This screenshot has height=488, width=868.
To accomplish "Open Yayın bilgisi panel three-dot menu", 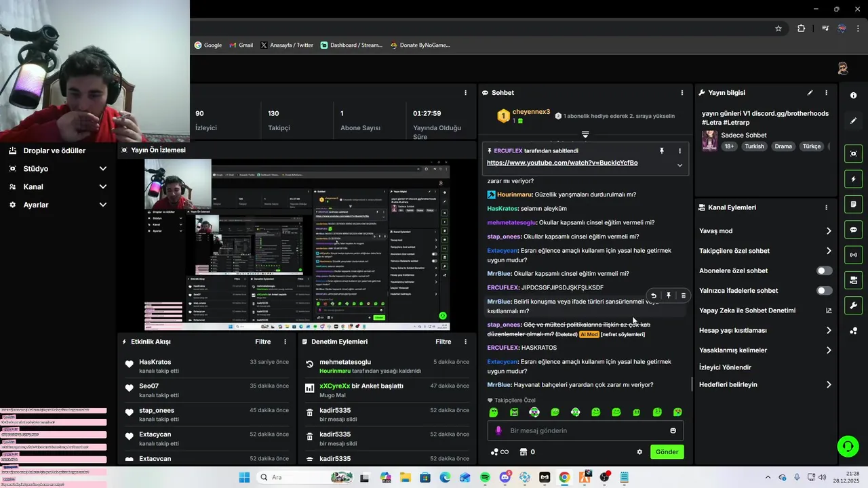I will tap(826, 93).
